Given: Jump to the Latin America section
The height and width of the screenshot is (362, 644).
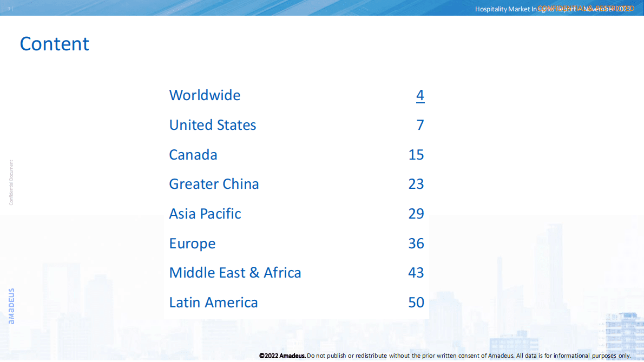Looking at the screenshot, I should pos(213,302).
